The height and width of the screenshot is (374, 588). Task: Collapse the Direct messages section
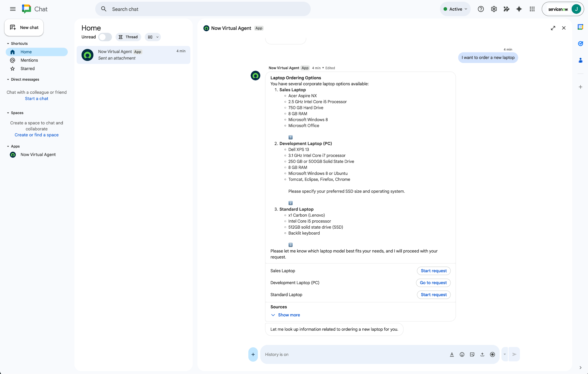coord(8,79)
